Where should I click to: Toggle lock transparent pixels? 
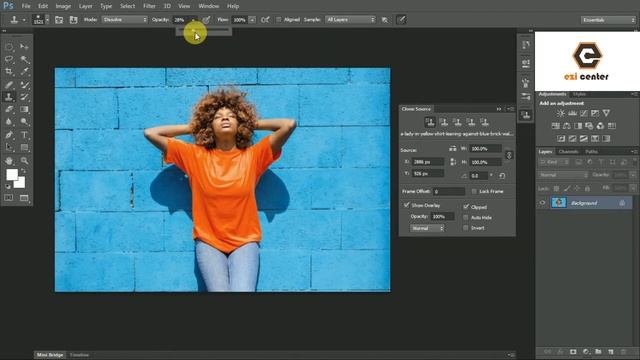click(556, 188)
